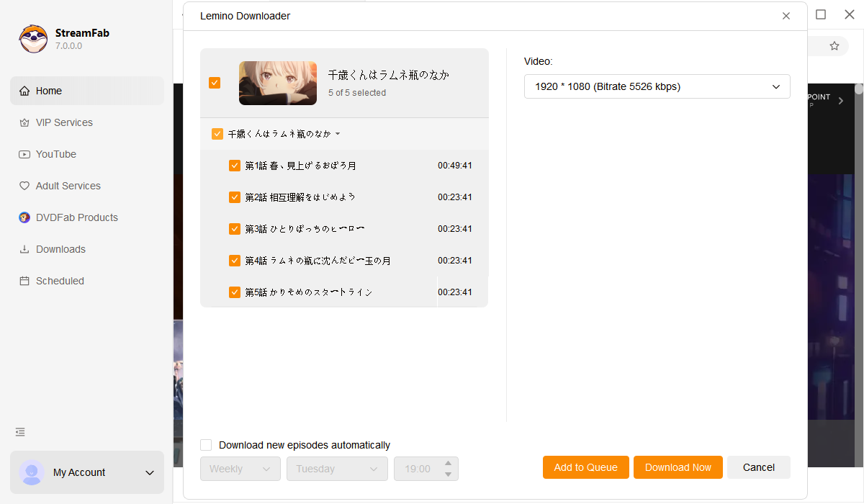Collapse the season episode list arrow
864x504 pixels.
(338, 134)
